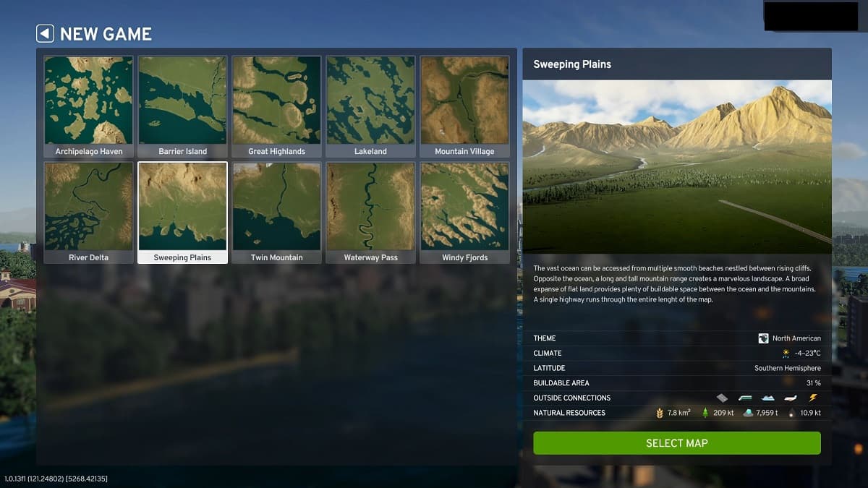Screen dimensions: 868x488
Task: Click the airplane outside connection icon
Action: pos(789,398)
